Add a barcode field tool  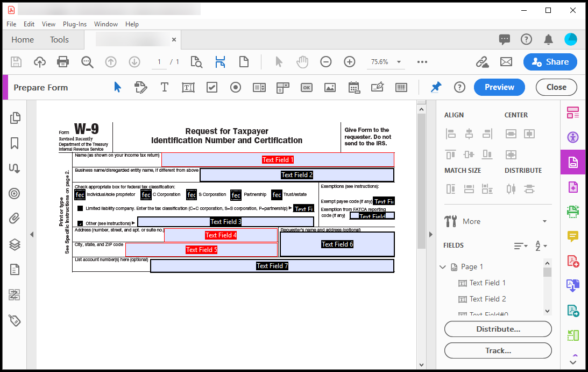point(401,87)
